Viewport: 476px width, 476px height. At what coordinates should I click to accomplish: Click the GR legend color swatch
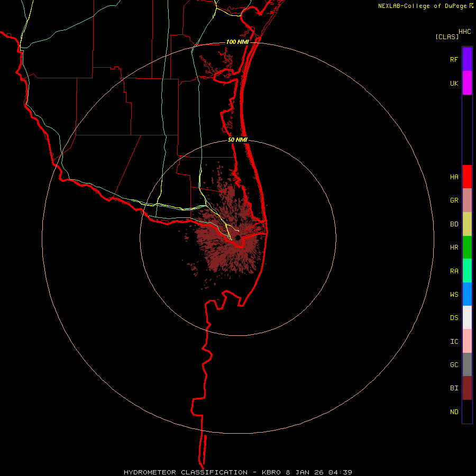point(467,200)
